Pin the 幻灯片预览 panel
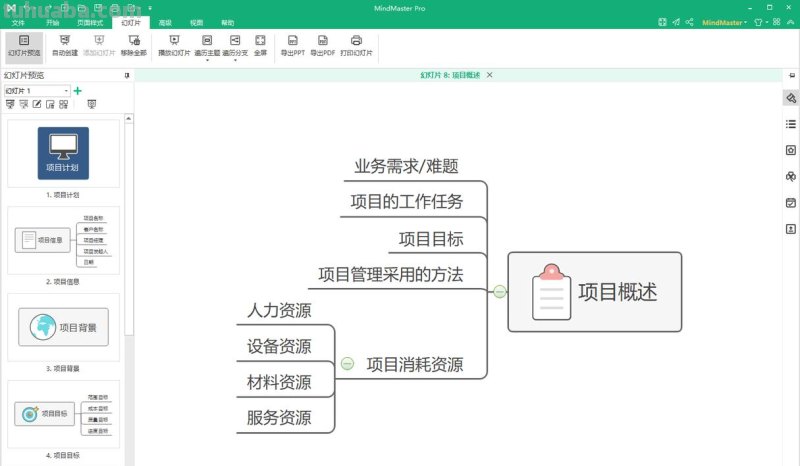The height and width of the screenshot is (466, 800). 127,76
